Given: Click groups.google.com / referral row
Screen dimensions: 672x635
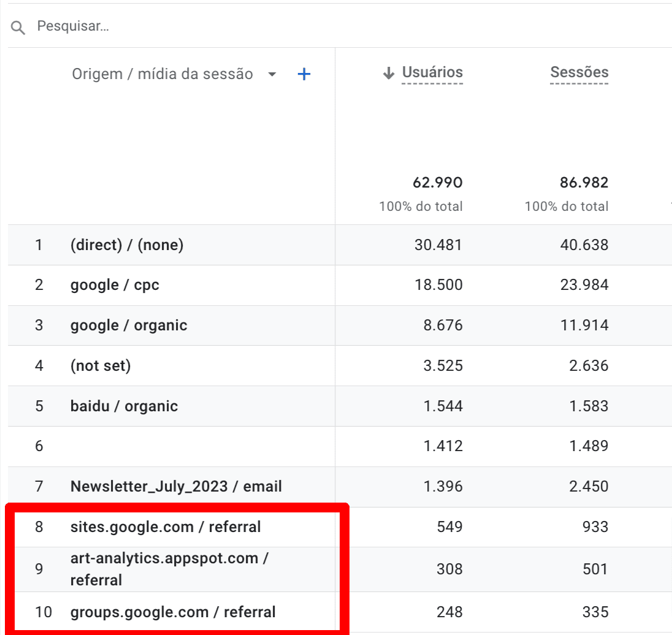Looking at the screenshot, I should click(x=173, y=612).
